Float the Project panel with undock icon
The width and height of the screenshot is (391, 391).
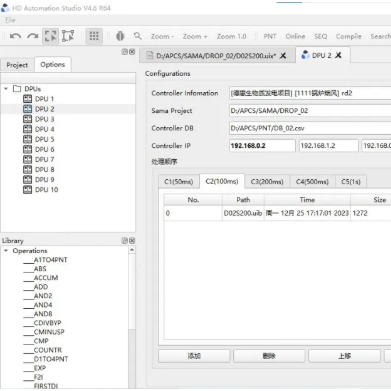tap(125, 52)
